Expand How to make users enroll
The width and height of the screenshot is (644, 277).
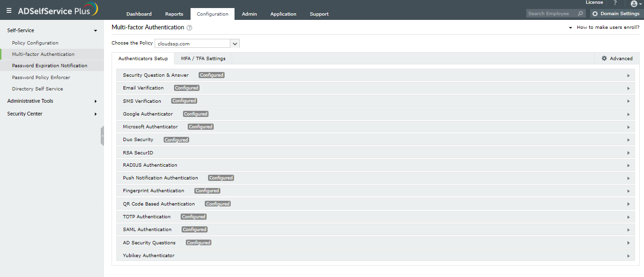coord(604,27)
